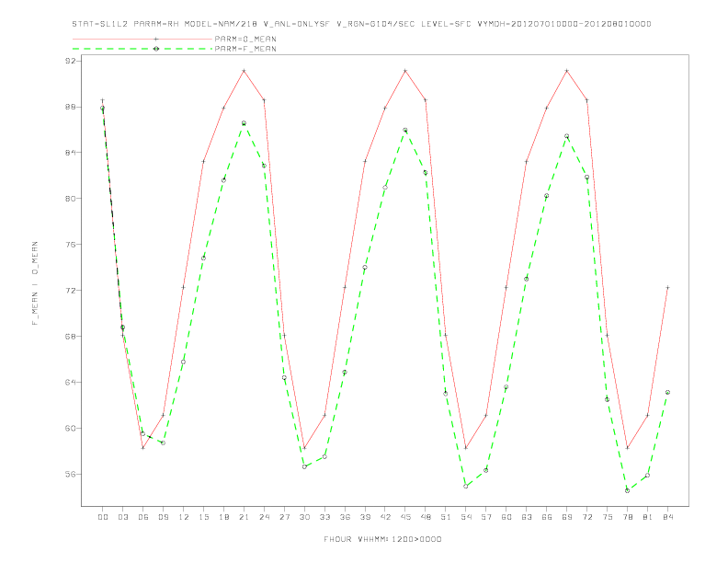Click the green F_MEAN circle marker at hour 21
Image resolution: width=728 pixels, height=563 pixels.
point(244,123)
